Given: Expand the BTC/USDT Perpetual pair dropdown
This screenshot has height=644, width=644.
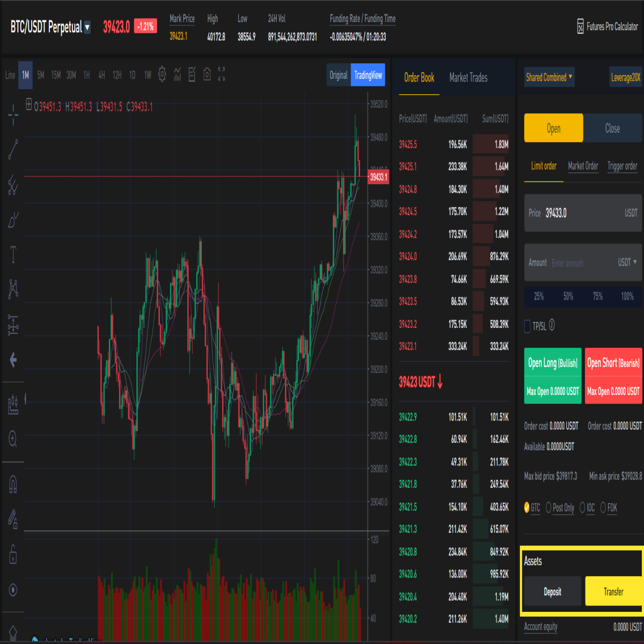Looking at the screenshot, I should click(87, 27).
